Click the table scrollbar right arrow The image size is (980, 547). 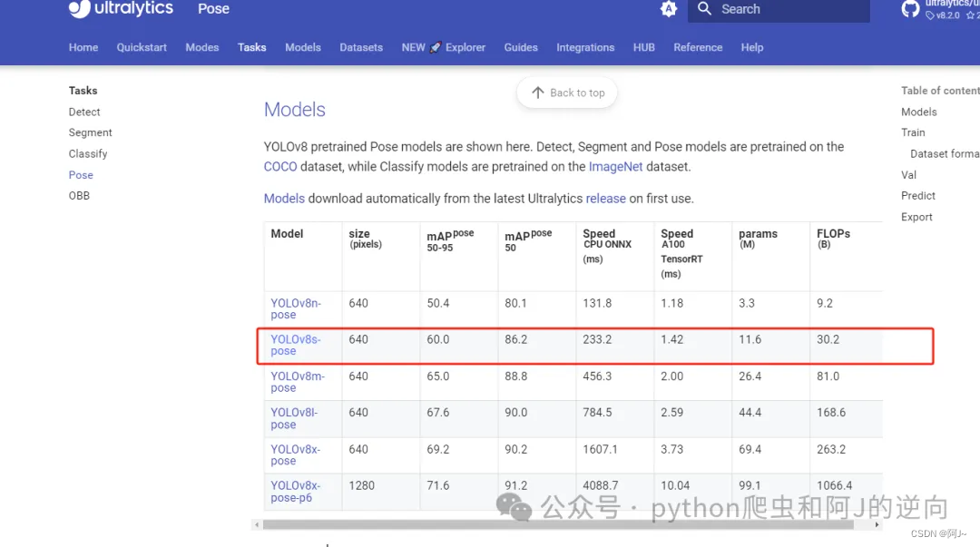(x=877, y=524)
